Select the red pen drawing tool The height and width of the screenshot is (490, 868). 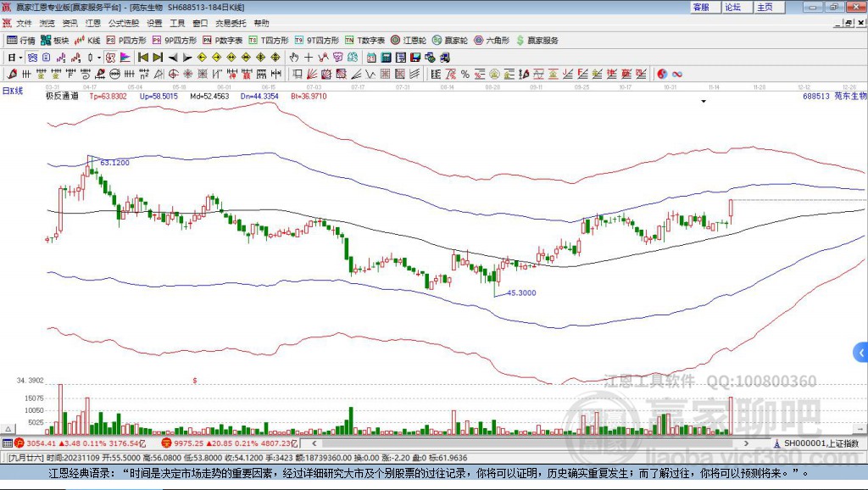point(12,75)
